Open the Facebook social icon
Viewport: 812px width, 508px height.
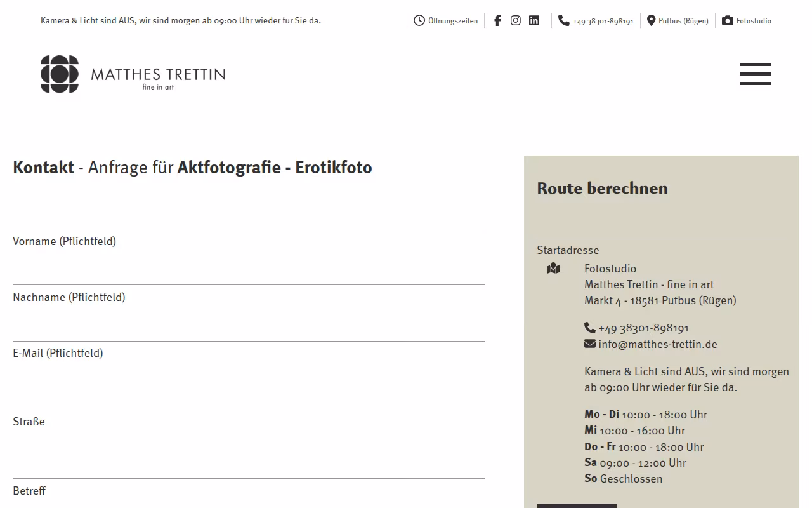(497, 20)
